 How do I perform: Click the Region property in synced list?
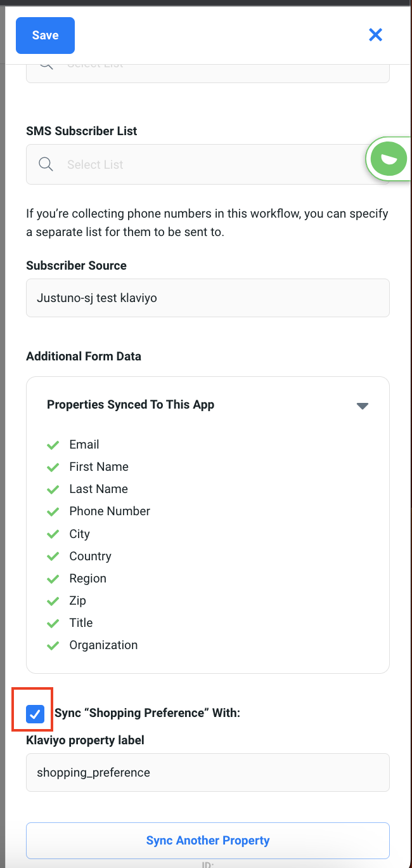click(88, 579)
